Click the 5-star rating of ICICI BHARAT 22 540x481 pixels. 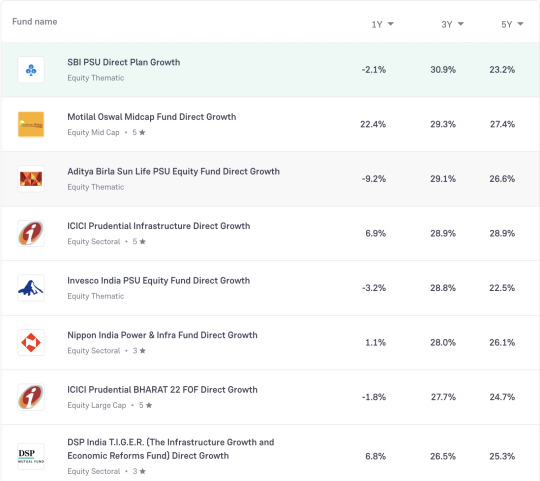point(145,405)
